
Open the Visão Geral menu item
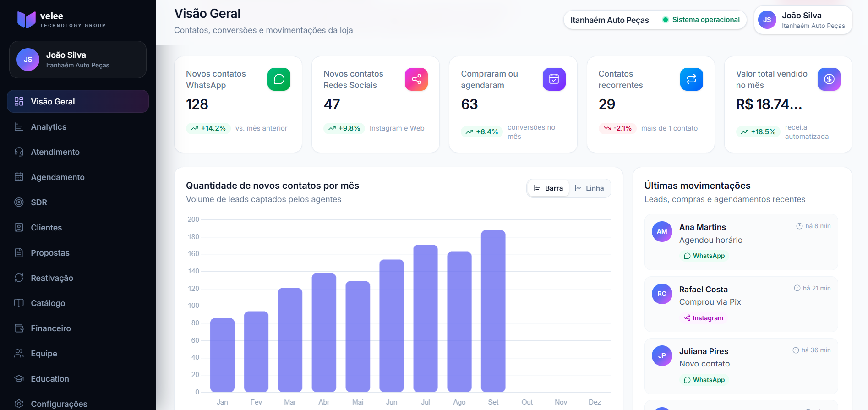(78, 101)
